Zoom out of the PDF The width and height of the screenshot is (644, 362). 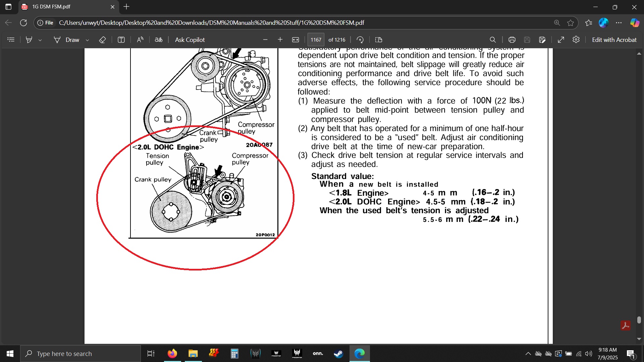[265, 40]
